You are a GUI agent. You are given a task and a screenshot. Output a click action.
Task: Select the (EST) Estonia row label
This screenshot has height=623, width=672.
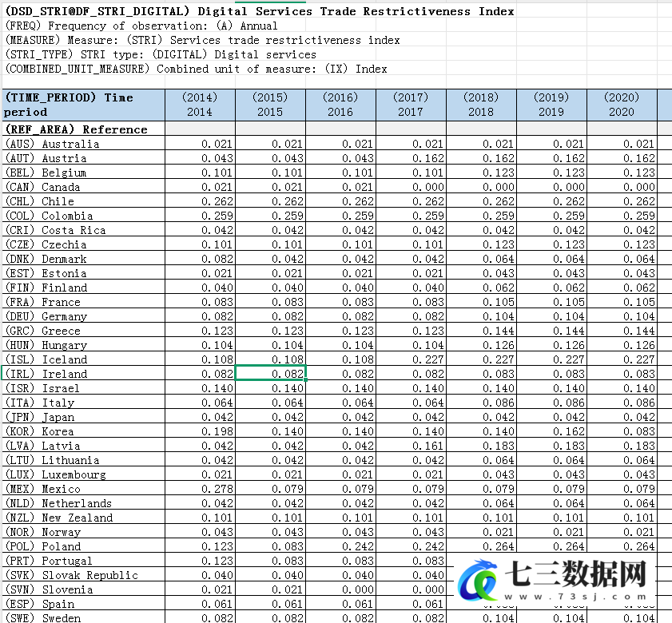(x=84, y=272)
